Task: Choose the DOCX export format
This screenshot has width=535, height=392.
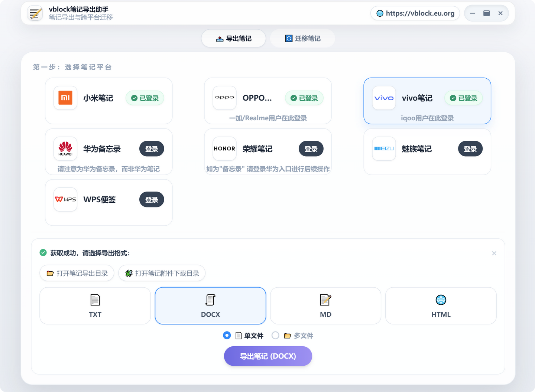Action: [x=210, y=306]
